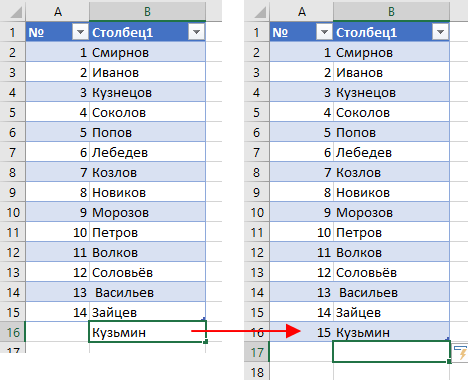Click cell with Кузьмин in left table
This screenshot has height=380, width=468.
coord(147,332)
